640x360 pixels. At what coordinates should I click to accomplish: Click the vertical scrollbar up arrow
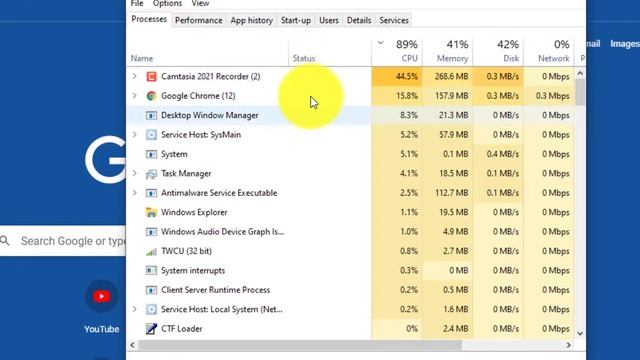580,74
